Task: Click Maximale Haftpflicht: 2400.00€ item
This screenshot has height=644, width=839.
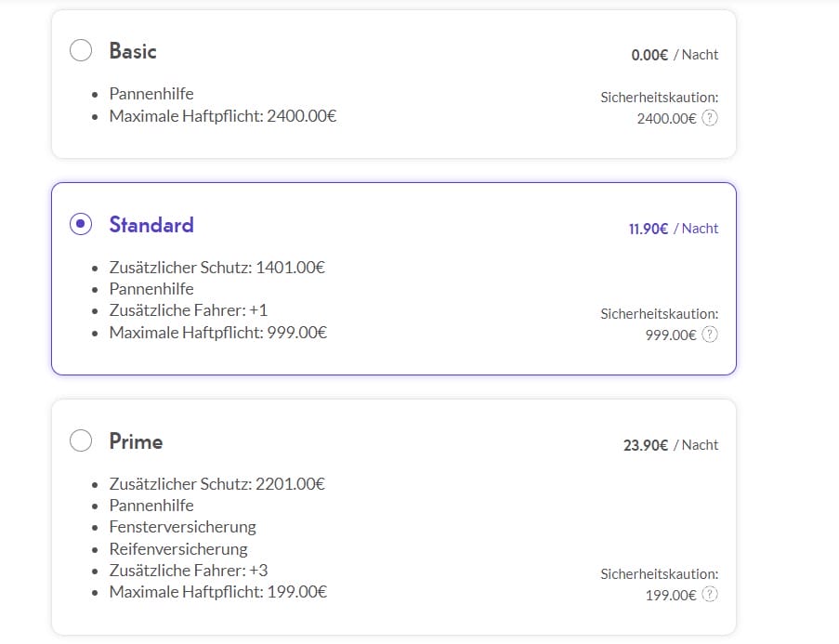Action: [x=223, y=116]
